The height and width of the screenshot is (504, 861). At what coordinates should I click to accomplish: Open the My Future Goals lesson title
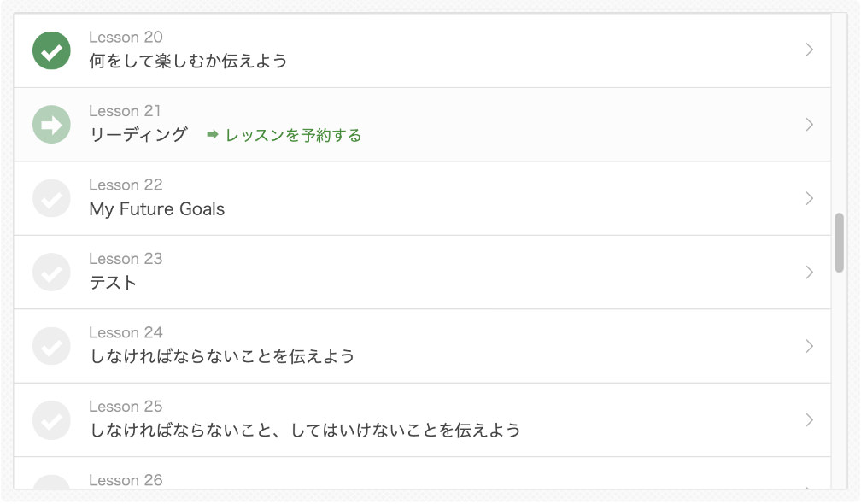click(x=157, y=209)
